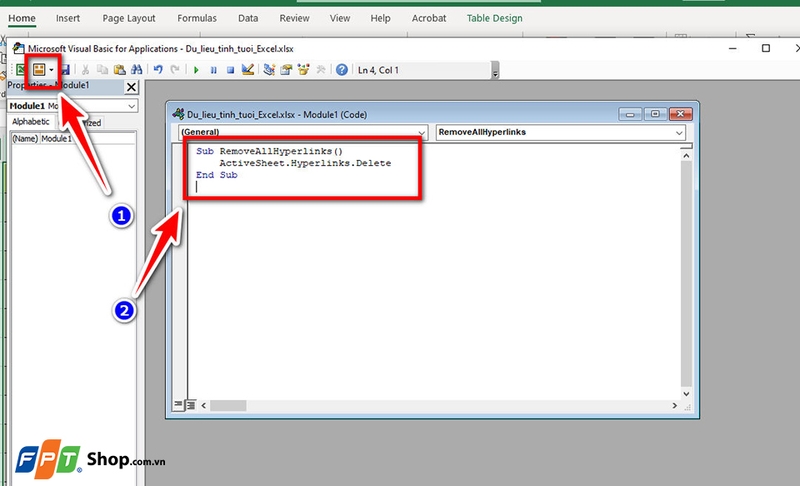Click the Ln 4, Col 1 position indicator

(x=378, y=70)
